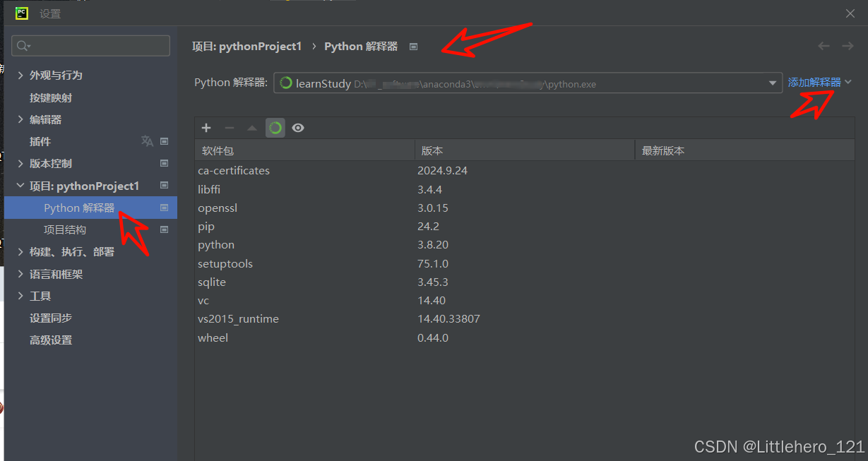
Task: Click project-level icon beside Python 解释器 tree row
Action: click(x=165, y=208)
